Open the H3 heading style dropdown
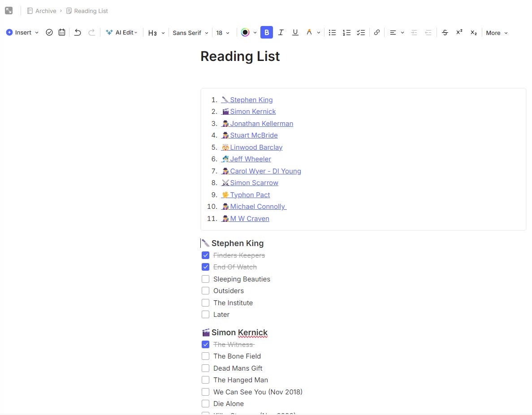This screenshot has height=415, width=532. click(163, 33)
